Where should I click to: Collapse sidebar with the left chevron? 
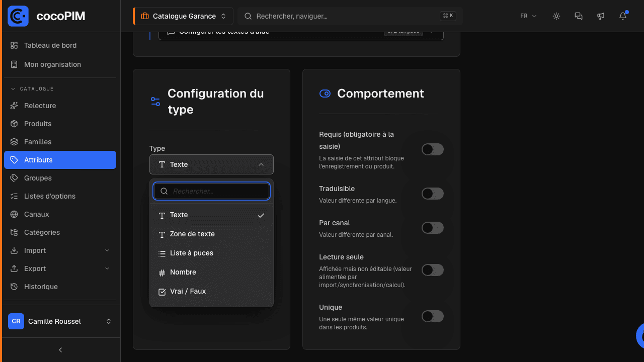point(60,350)
